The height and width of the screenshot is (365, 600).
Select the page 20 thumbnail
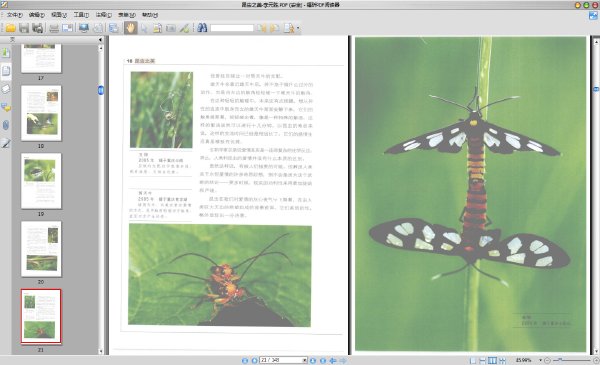pos(41,249)
